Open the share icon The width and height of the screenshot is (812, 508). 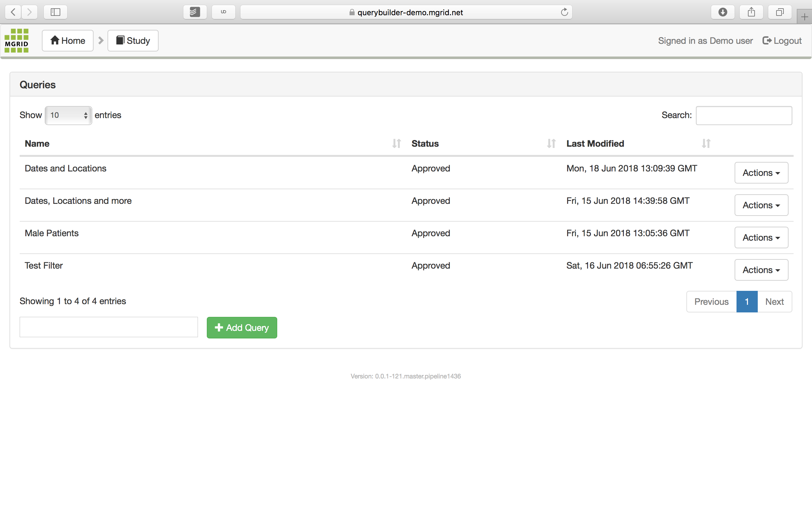751,12
